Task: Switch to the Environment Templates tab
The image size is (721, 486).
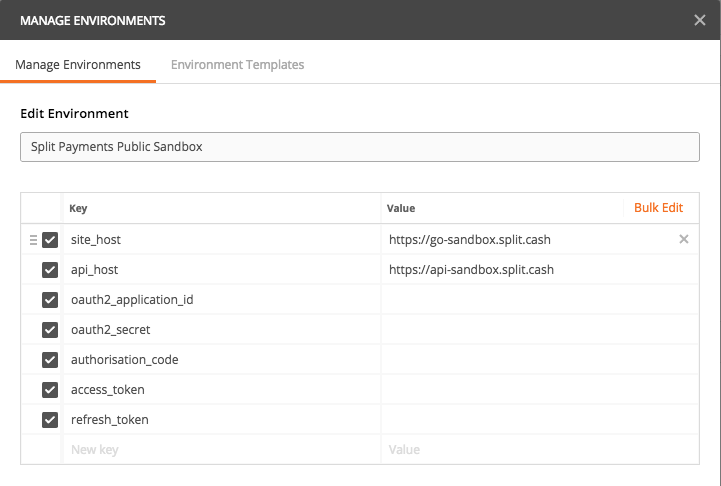Action: (237, 65)
